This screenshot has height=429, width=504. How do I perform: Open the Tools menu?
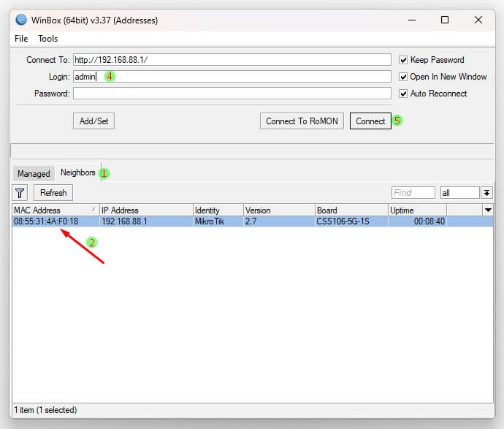tap(48, 39)
